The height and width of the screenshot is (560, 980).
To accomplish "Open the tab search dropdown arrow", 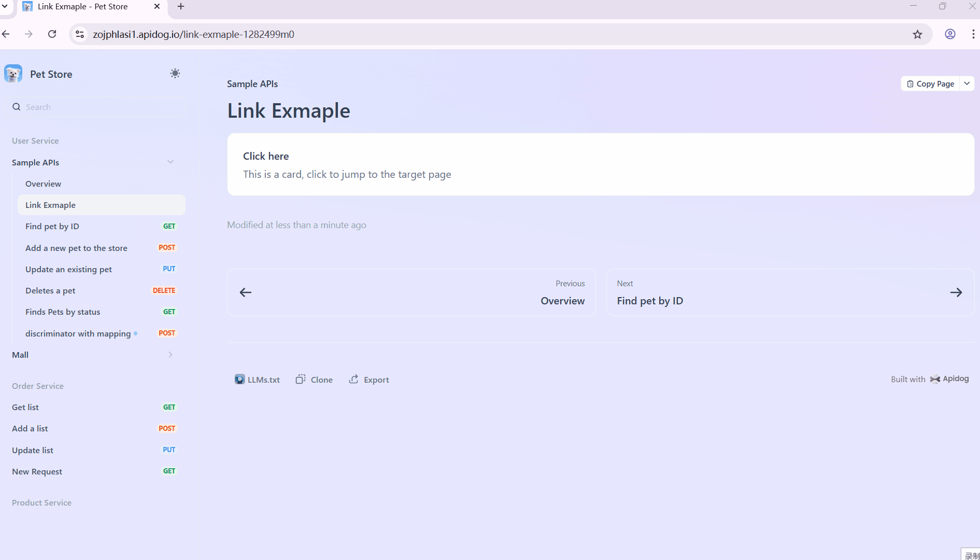I will pyautogui.click(x=5, y=6).
